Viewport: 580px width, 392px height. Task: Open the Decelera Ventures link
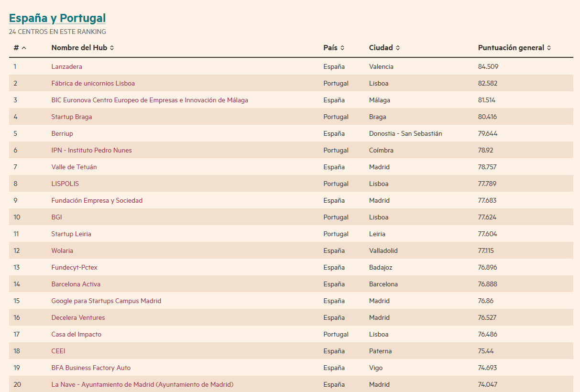point(78,317)
